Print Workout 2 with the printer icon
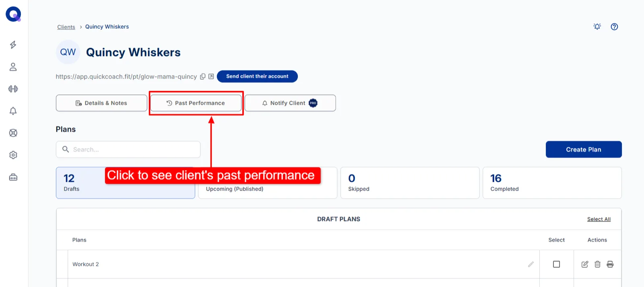Screen dimensions: 644x287 point(610,264)
